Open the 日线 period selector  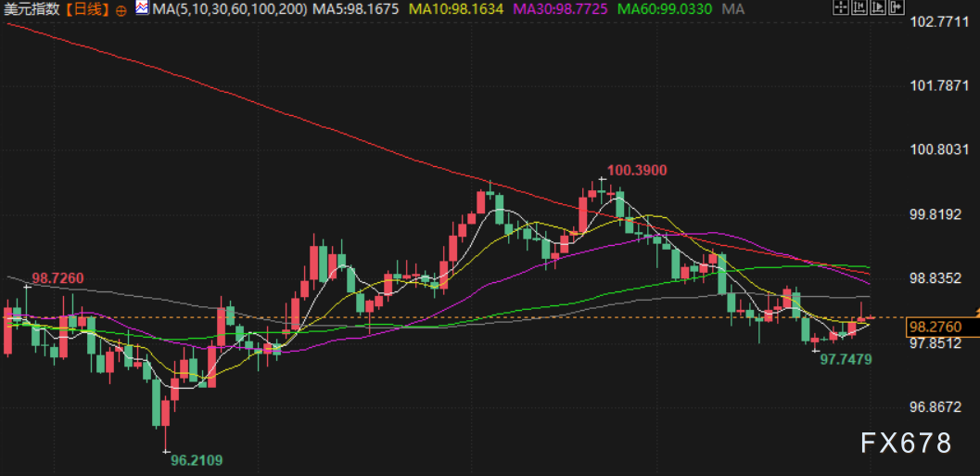[x=87, y=9]
